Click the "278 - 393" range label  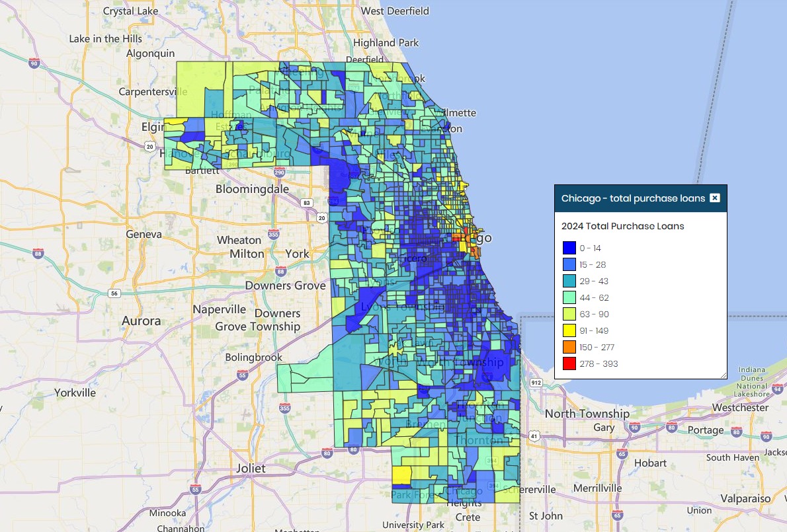point(599,363)
